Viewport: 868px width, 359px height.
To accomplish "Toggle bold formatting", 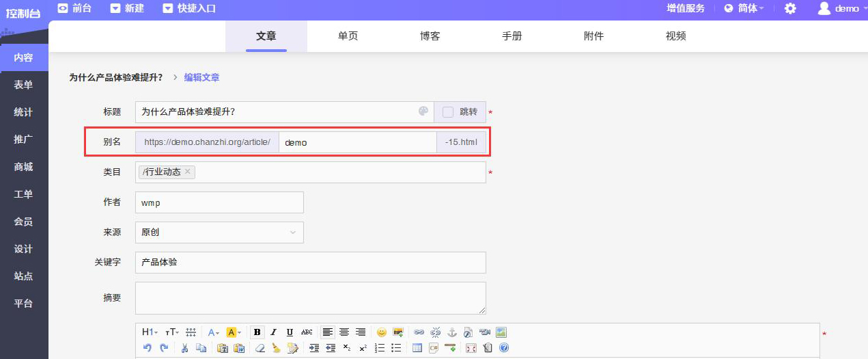I will [257, 332].
